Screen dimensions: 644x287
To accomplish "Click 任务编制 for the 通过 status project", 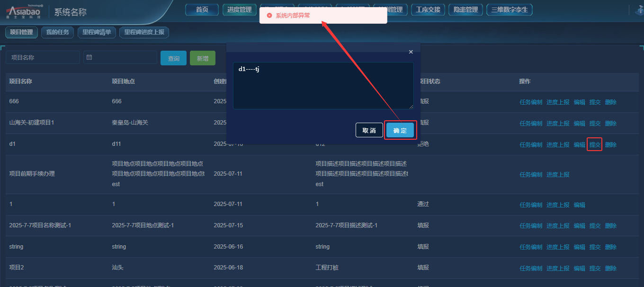I will point(531,205).
